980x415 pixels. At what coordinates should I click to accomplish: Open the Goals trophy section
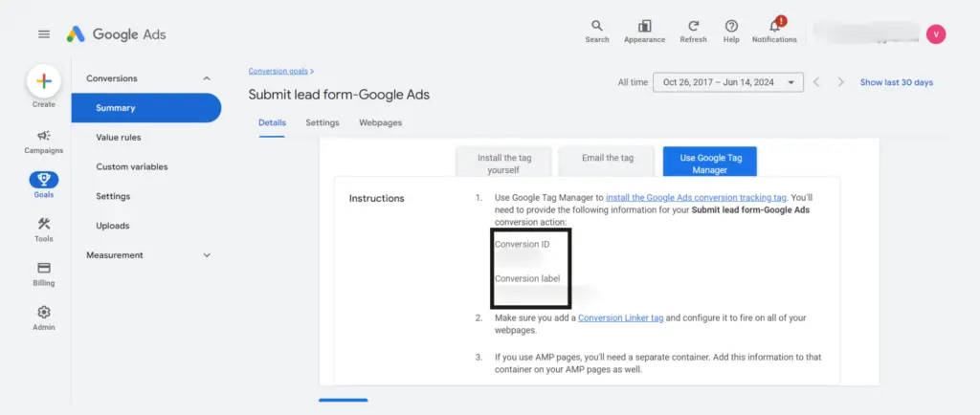click(x=44, y=186)
